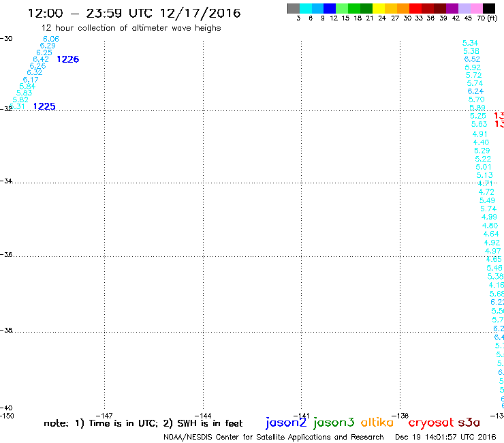Click the 12 hour collection subtitle
Image resolution: width=504 pixels, height=443 pixels.
coord(131,29)
